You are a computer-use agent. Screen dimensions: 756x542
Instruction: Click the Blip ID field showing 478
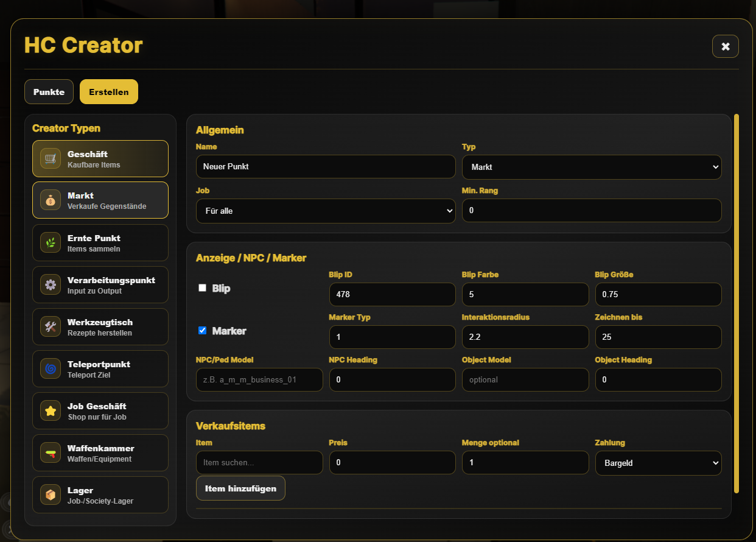[392, 295]
